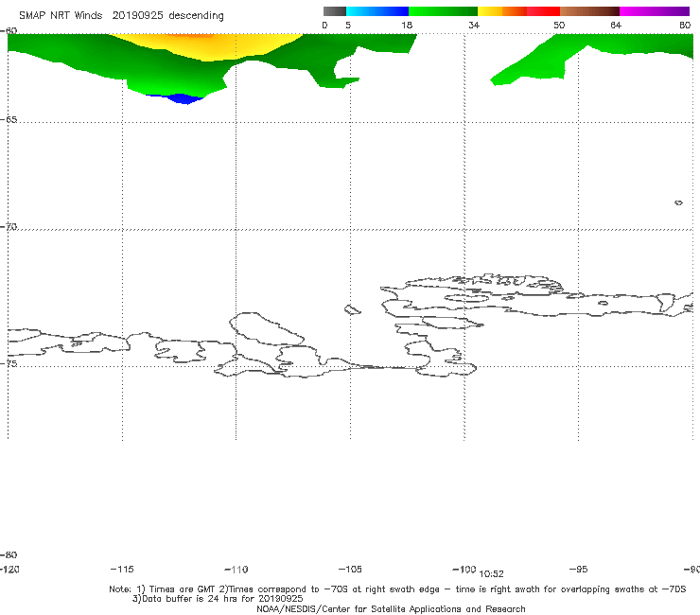Click the '18' label under the color bar

pos(407,26)
